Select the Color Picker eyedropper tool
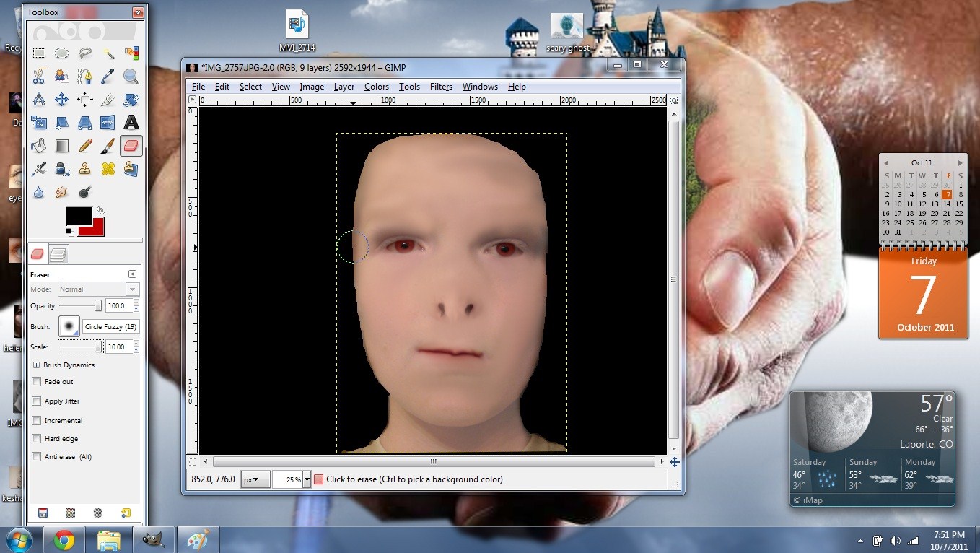Image resolution: width=980 pixels, height=553 pixels. (x=108, y=77)
